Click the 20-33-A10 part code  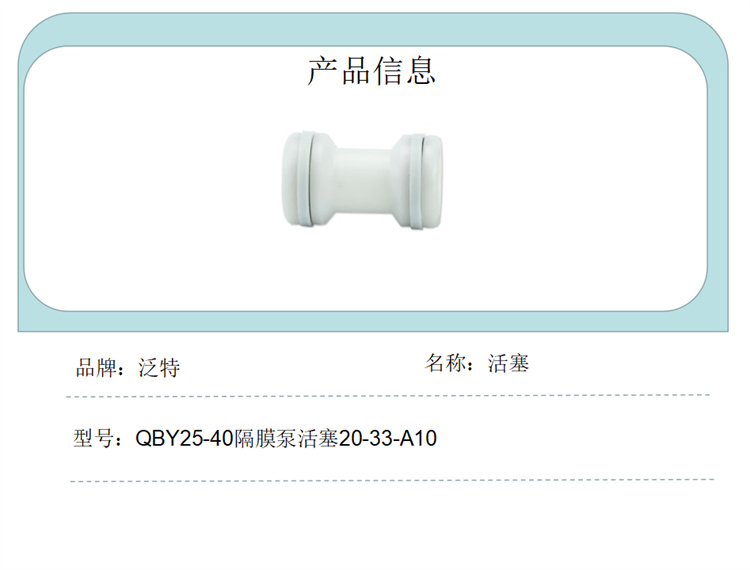[x=388, y=438]
